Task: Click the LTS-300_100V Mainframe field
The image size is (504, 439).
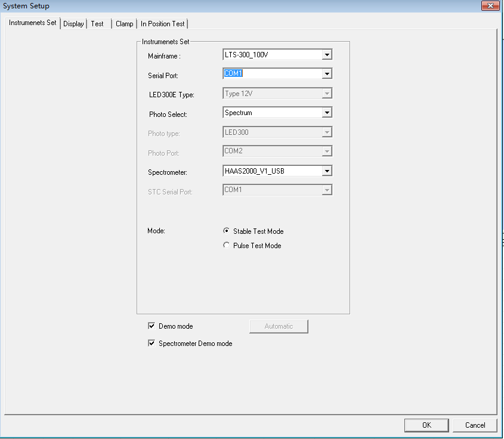Action: coord(271,55)
